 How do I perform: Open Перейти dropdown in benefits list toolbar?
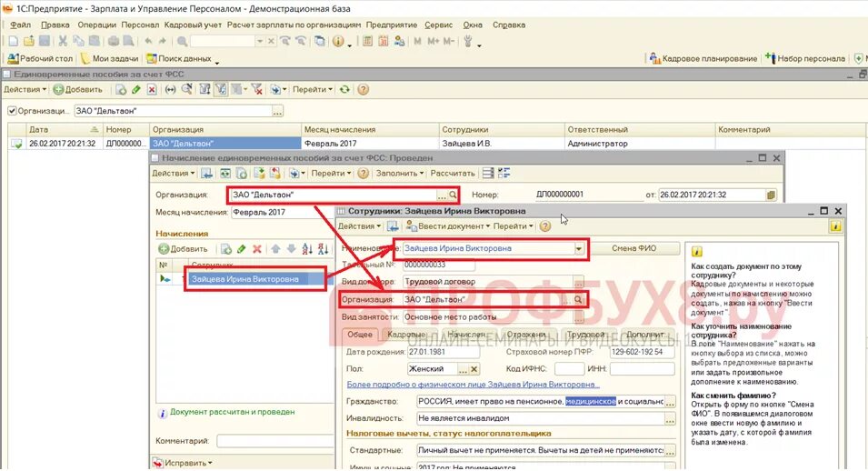[313, 89]
